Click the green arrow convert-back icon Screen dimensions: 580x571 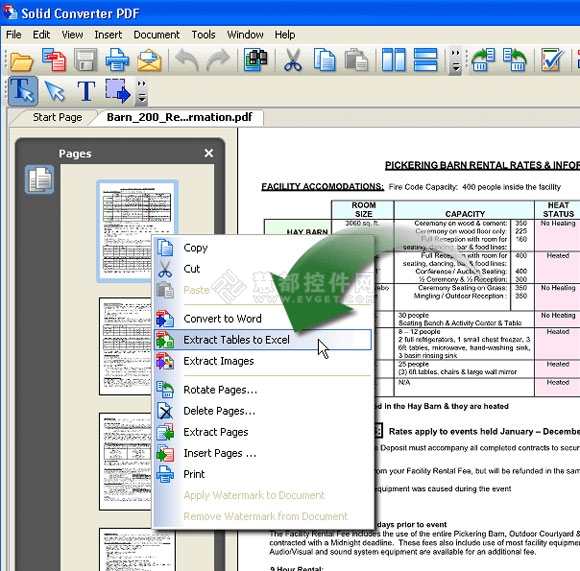(515, 60)
